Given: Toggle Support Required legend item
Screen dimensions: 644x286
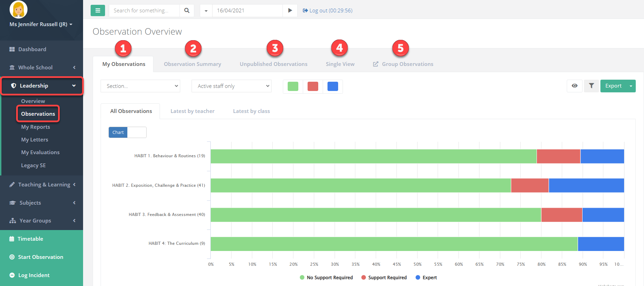Looking at the screenshot, I should click(384, 278).
